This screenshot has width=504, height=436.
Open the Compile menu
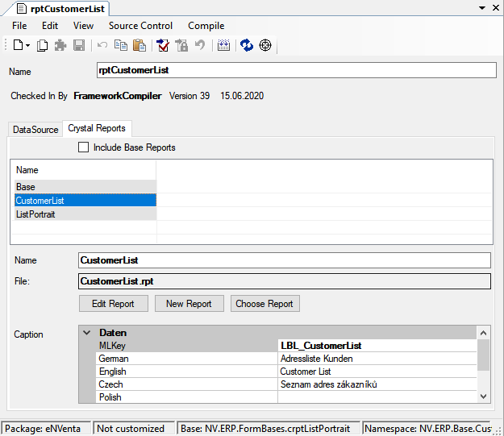(206, 26)
